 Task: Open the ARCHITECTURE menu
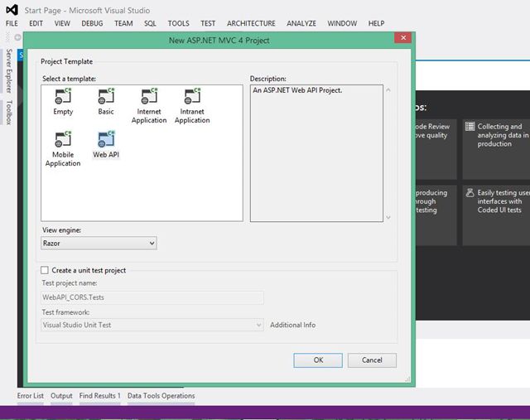251,23
